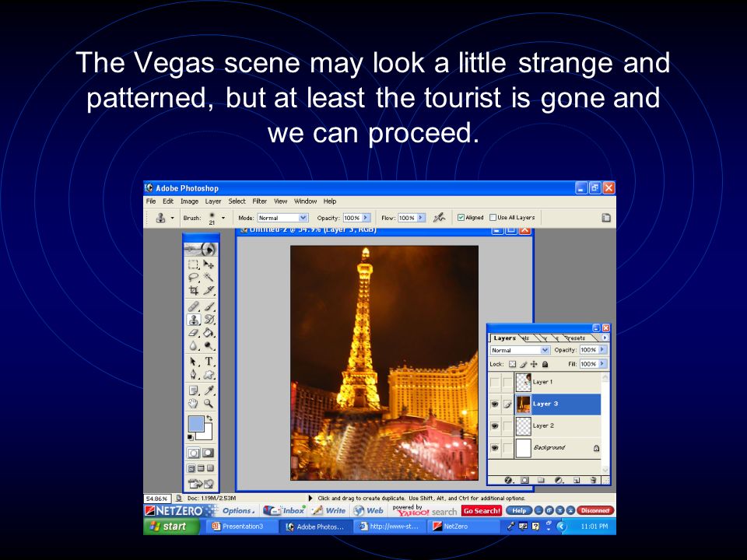
Task: Select the Slice tool
Action: tap(209, 290)
